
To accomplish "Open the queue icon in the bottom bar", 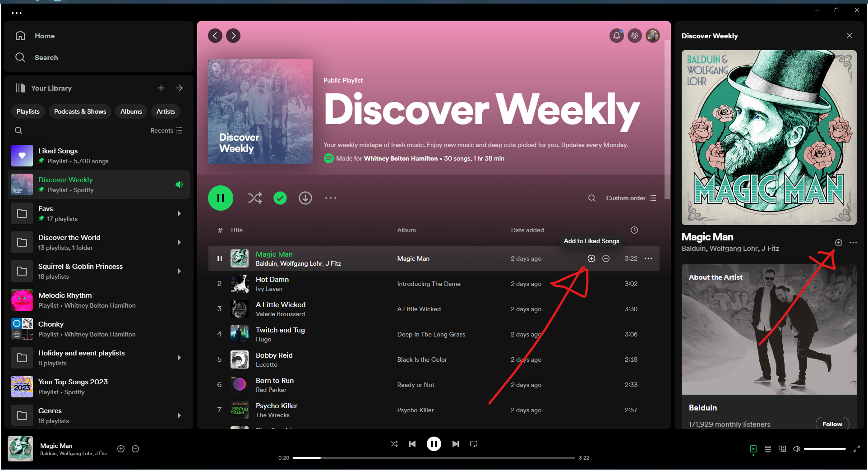I will [x=767, y=449].
